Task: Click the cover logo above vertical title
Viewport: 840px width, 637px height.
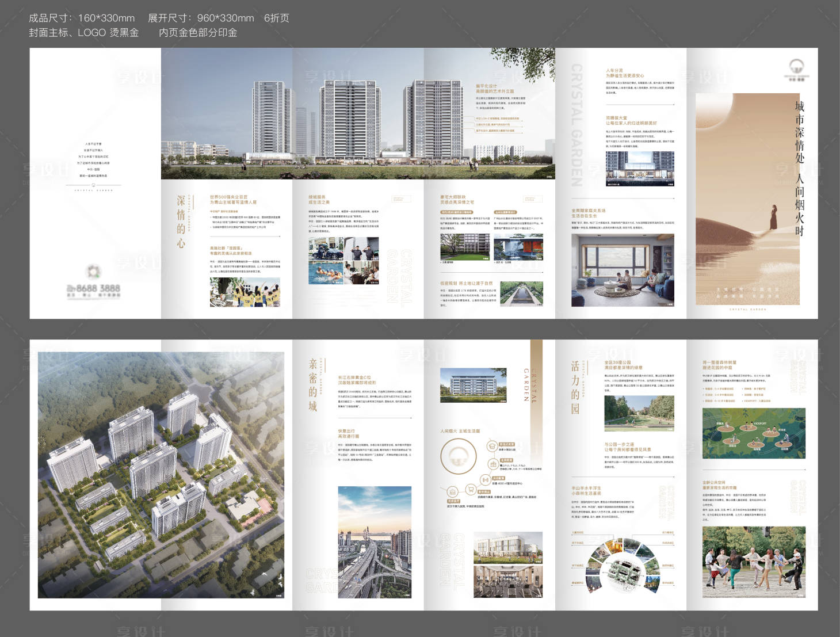Action: pos(797,70)
